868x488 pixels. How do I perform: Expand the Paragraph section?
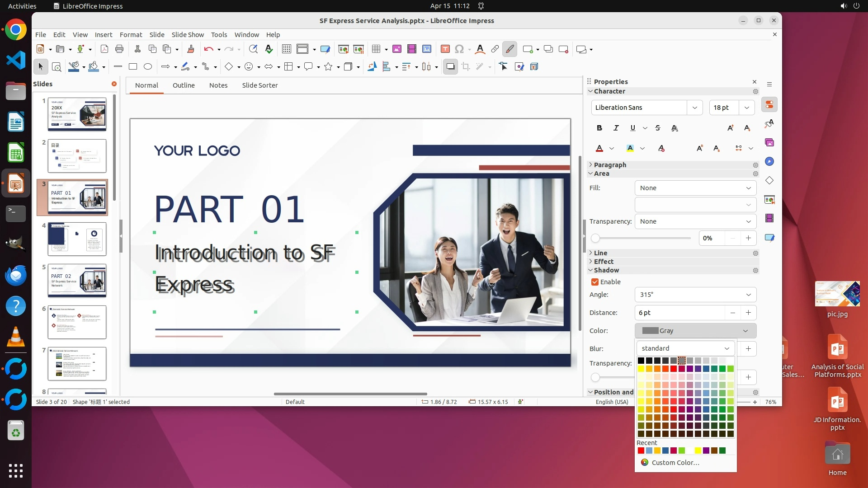click(610, 165)
